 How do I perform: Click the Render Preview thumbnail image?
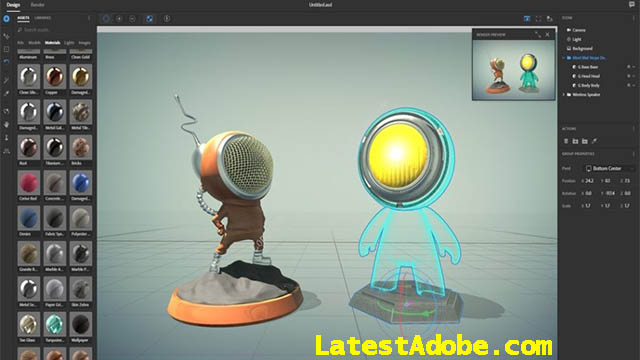pyautogui.click(x=513, y=69)
